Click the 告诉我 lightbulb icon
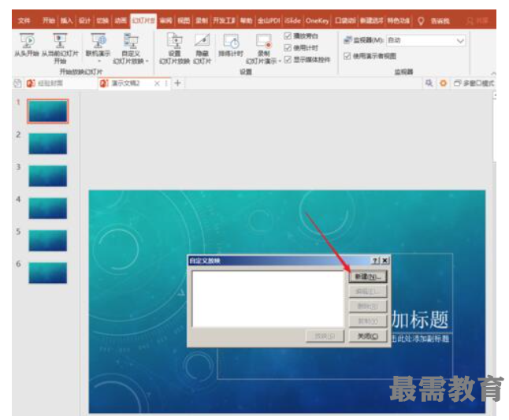Viewport: 509px width, 420px height. pyautogui.click(x=421, y=21)
